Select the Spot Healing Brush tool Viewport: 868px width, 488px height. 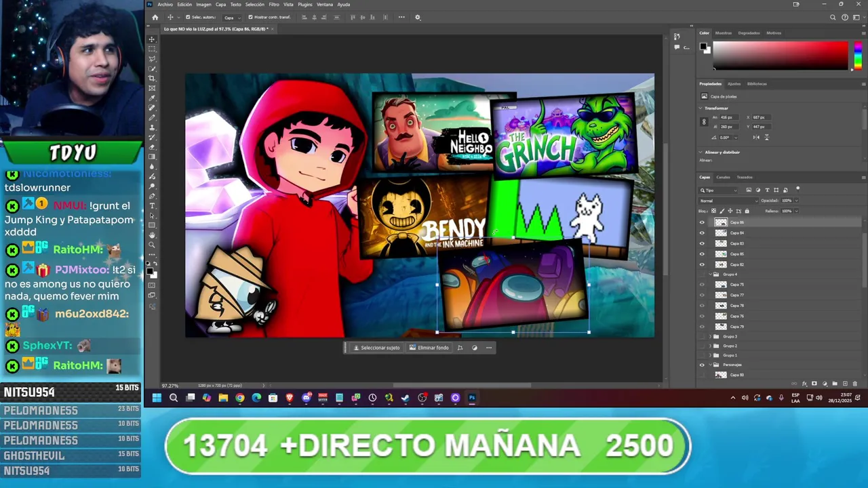click(152, 108)
